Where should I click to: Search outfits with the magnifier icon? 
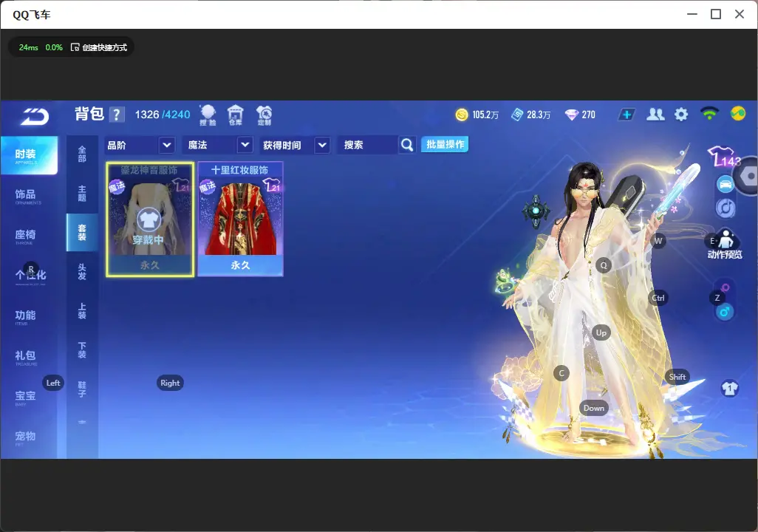[x=407, y=145]
